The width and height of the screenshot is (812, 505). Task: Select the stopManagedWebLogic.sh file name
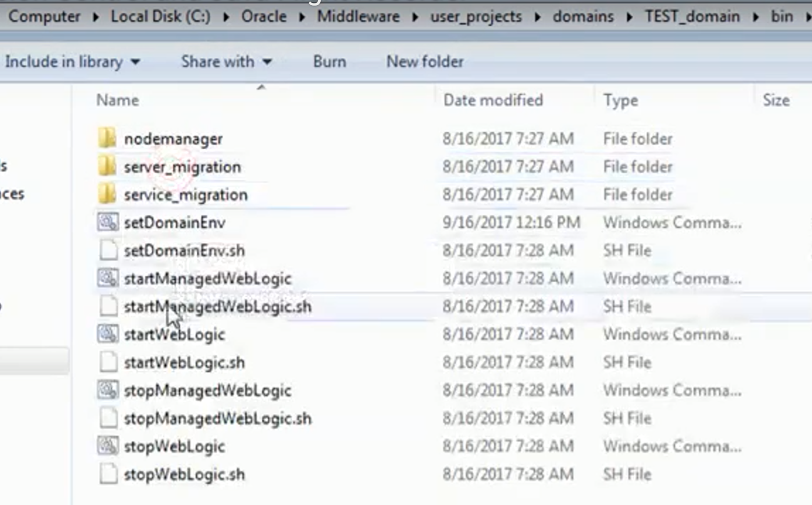click(218, 419)
